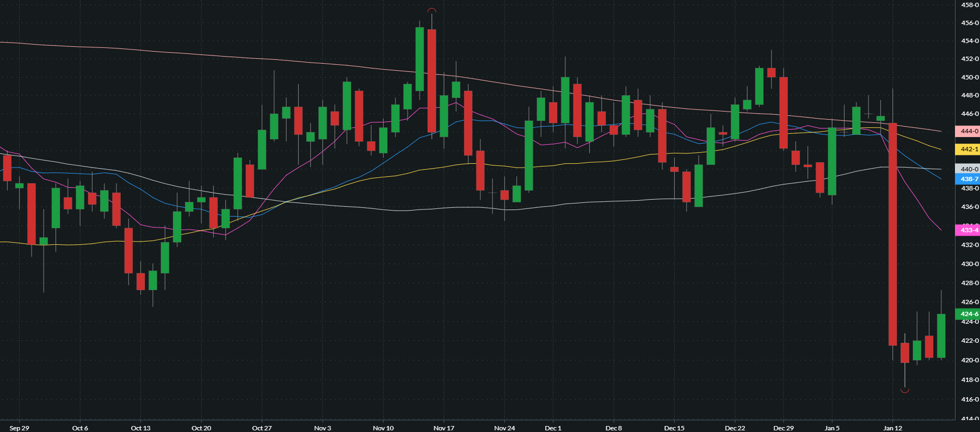Select the pink 444-0 price tag
This screenshot has height=432, width=980.
pyautogui.click(x=967, y=131)
